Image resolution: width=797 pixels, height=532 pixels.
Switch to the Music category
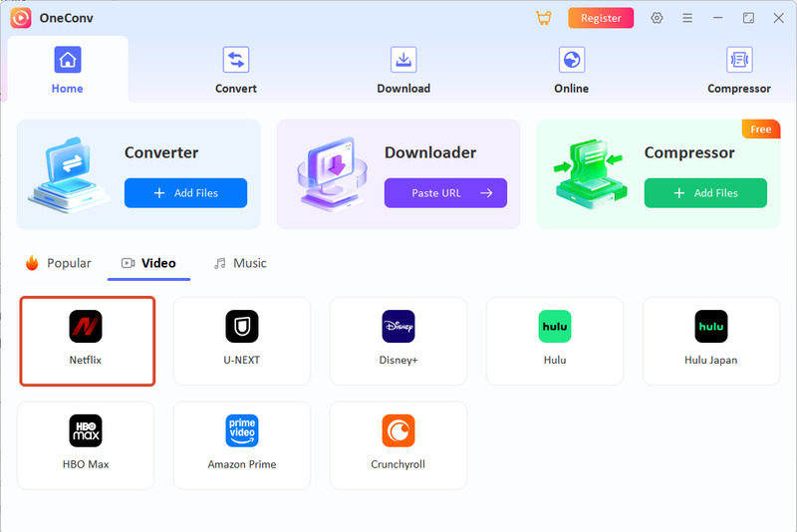pos(240,263)
